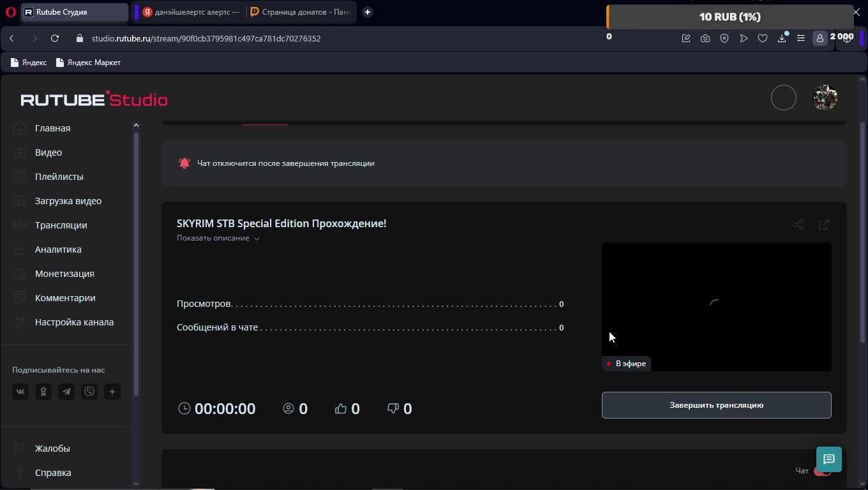This screenshot has width=868, height=490.
Task: Switch to the Страница донатов tab
Action: pyautogui.click(x=301, y=11)
